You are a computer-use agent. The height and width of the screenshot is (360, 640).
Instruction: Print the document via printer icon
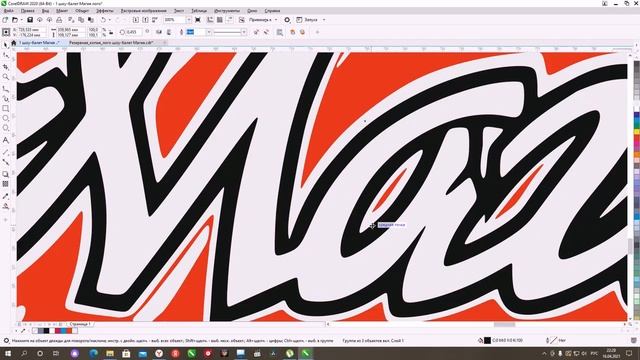click(x=59, y=20)
